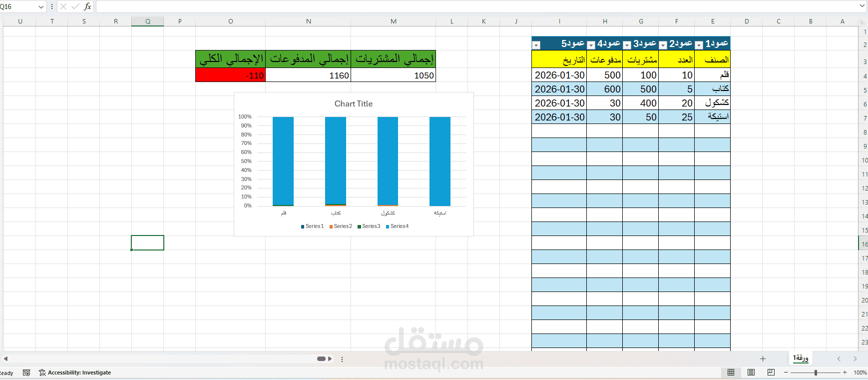Image resolution: width=868 pixels, height=380 pixels.
Task: Click the next sheet navigation arrow
Action: point(855,358)
